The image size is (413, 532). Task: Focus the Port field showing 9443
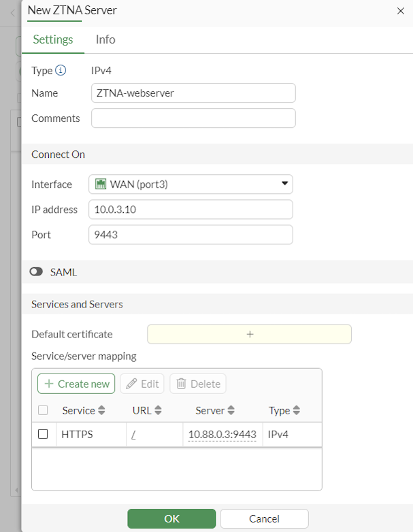(191, 235)
